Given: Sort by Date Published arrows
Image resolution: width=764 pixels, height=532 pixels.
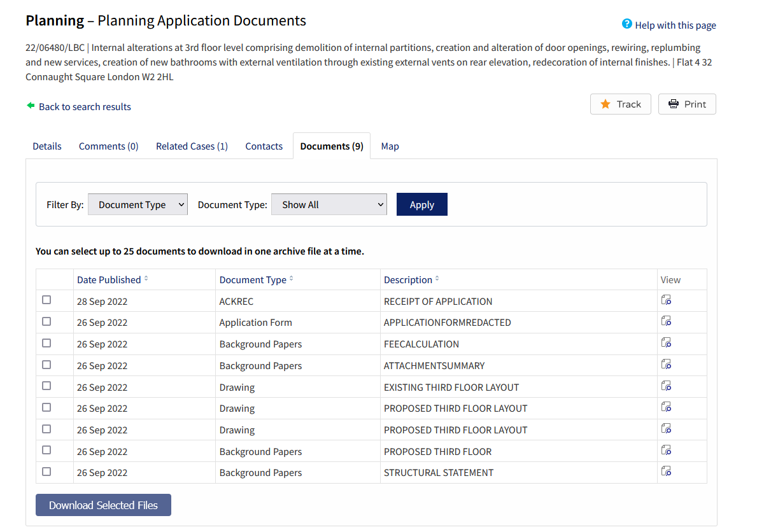Looking at the screenshot, I should point(146,279).
